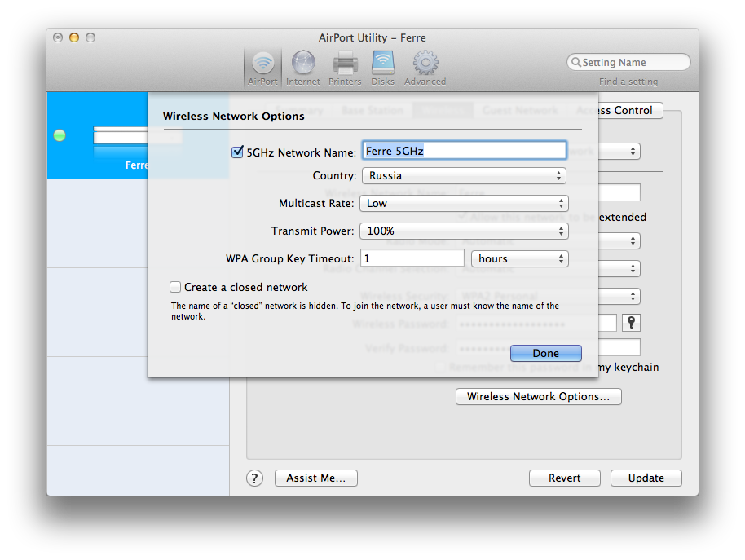Click Update to apply settings
The width and height of the screenshot is (745, 560).
[x=646, y=478]
